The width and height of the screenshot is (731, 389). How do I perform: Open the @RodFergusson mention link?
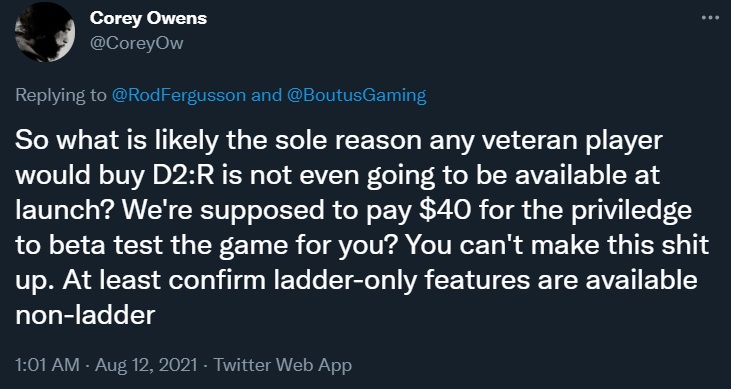coord(179,96)
